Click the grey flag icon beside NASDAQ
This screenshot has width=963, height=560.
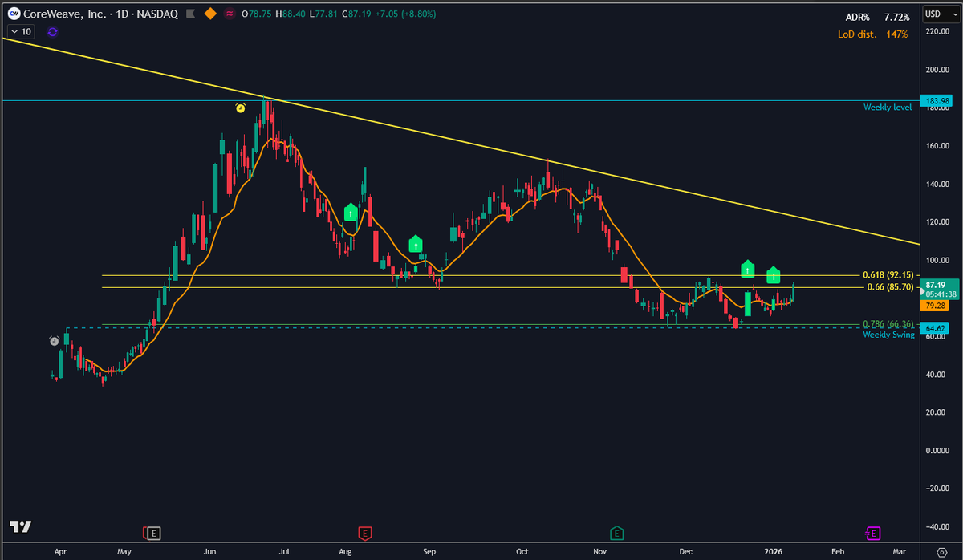pos(189,14)
